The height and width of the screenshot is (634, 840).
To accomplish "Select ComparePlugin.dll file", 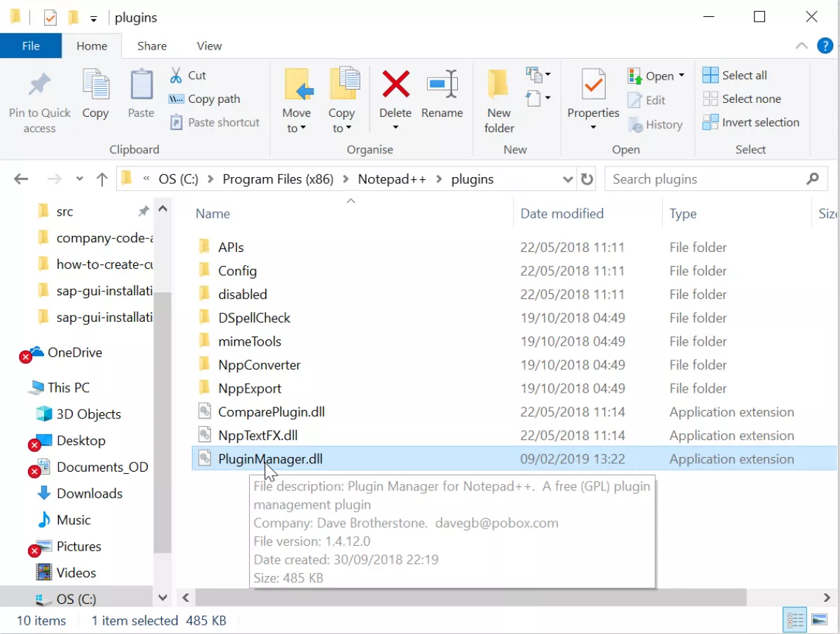I will (x=272, y=412).
